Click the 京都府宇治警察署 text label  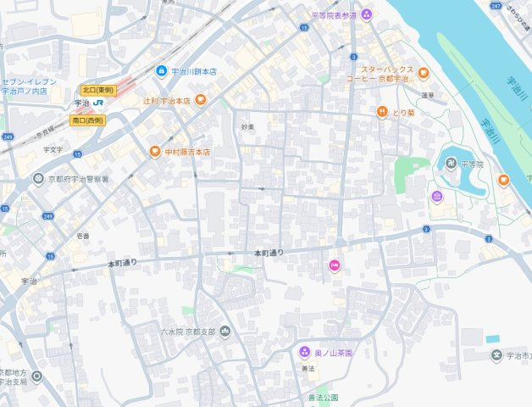[x=79, y=179]
